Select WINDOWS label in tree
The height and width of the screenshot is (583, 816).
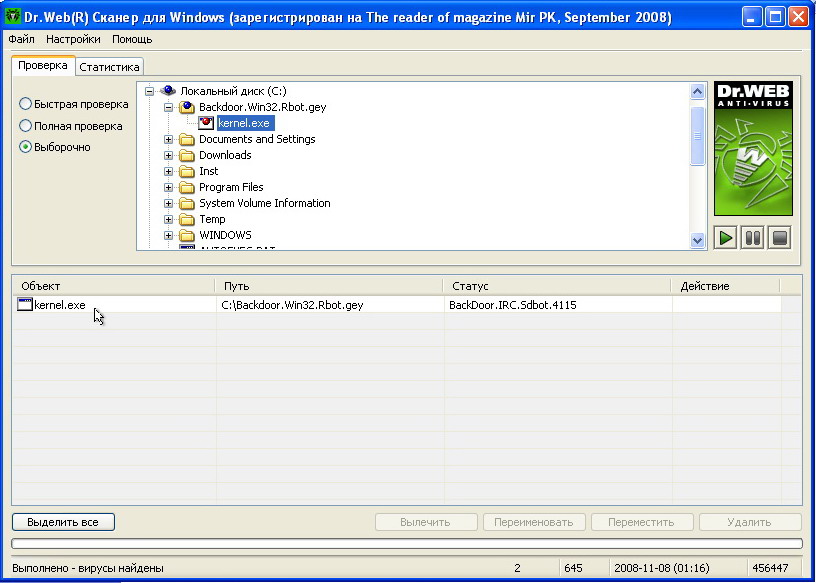click(225, 235)
